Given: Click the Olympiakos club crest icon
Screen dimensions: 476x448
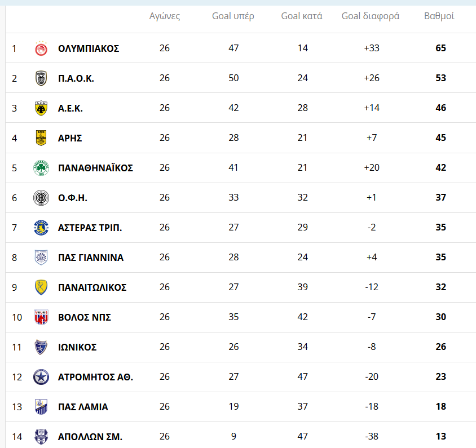Looking at the screenshot, I should [x=41, y=48].
